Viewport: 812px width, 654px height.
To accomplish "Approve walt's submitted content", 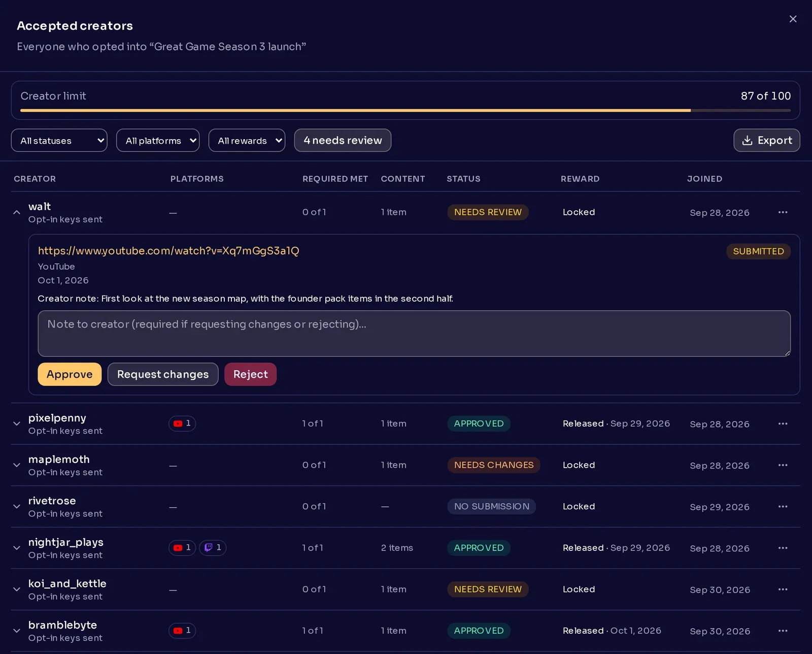I will point(70,374).
